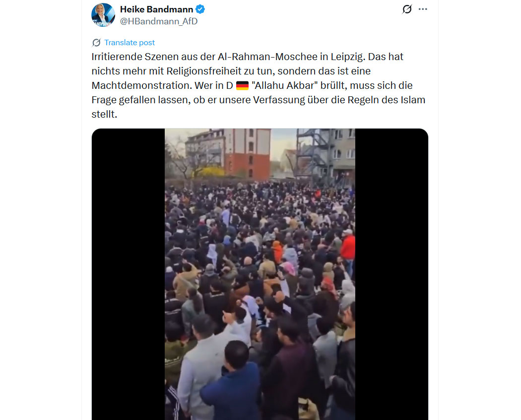The width and height of the screenshot is (521, 420).
Task: Click the word "Leipzig" in the post
Action: coord(347,57)
